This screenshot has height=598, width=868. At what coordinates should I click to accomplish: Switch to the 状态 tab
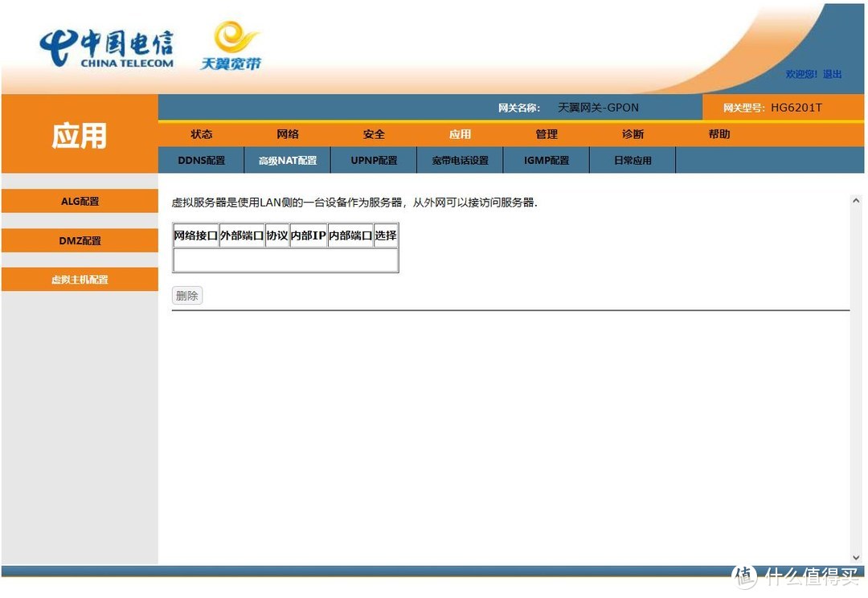201,134
